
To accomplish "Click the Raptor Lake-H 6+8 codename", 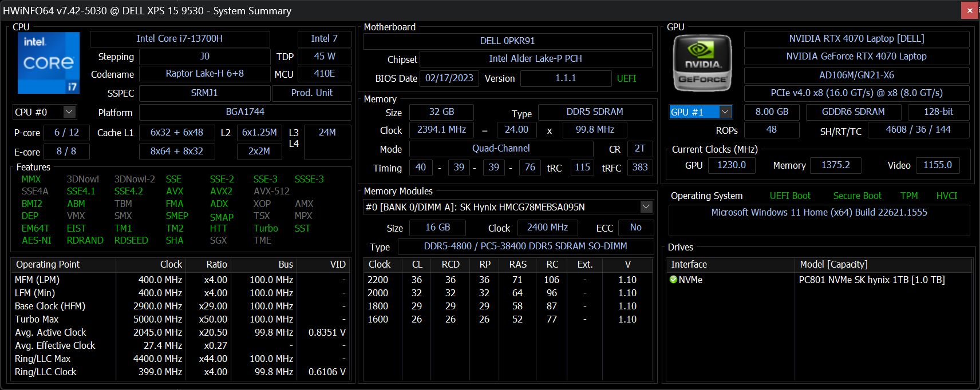I will click(x=205, y=74).
